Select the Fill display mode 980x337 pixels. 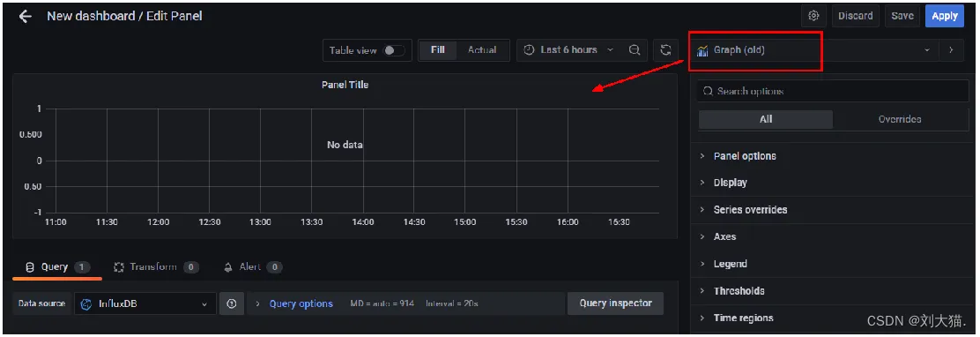438,50
